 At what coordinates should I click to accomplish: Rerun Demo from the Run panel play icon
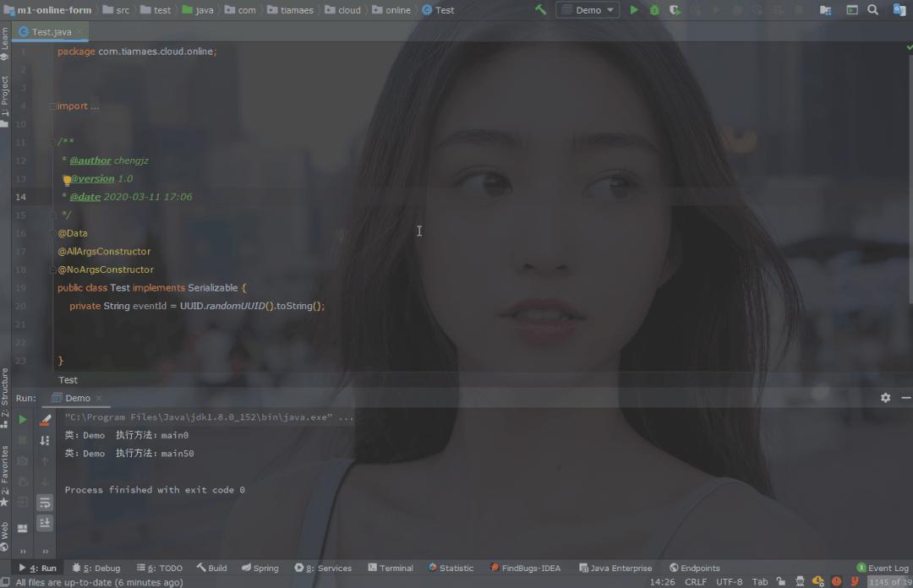24,419
